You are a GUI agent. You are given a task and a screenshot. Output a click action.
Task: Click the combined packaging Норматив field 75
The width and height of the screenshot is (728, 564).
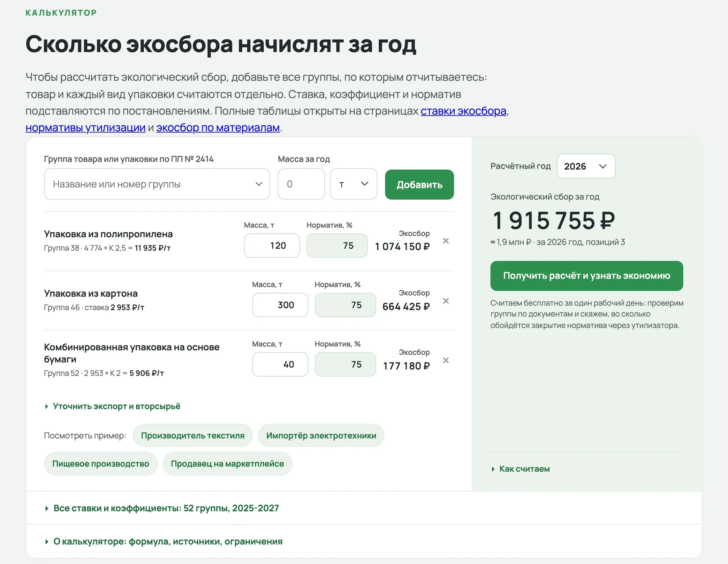(x=345, y=364)
